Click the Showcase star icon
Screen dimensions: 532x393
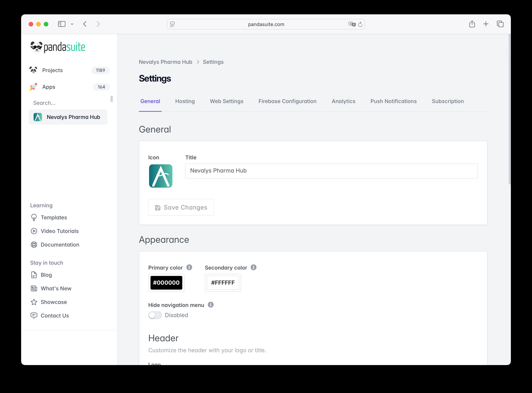coord(34,302)
